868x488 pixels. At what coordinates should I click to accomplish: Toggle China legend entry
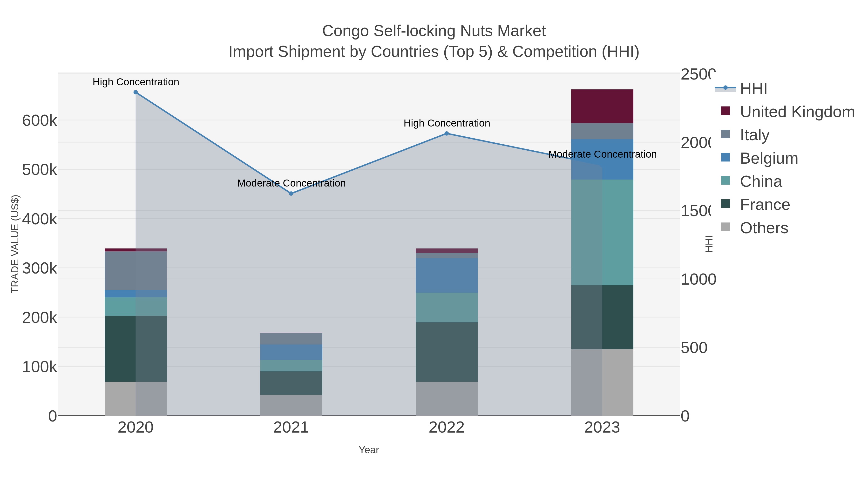point(751,181)
